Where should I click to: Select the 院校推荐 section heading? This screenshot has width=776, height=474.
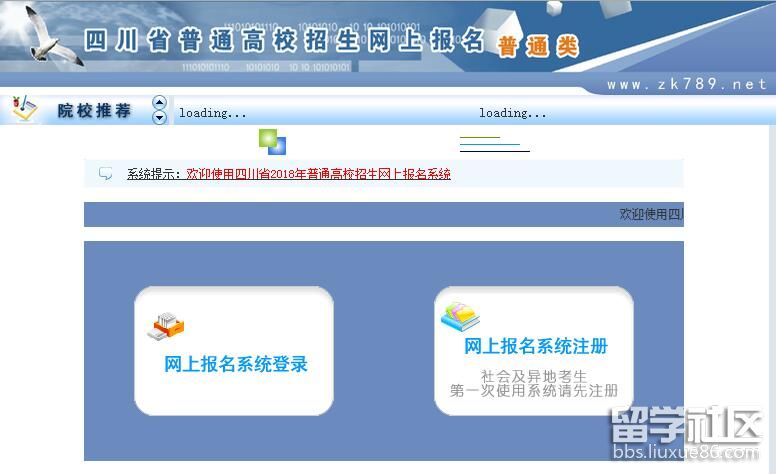pyautogui.click(x=94, y=110)
